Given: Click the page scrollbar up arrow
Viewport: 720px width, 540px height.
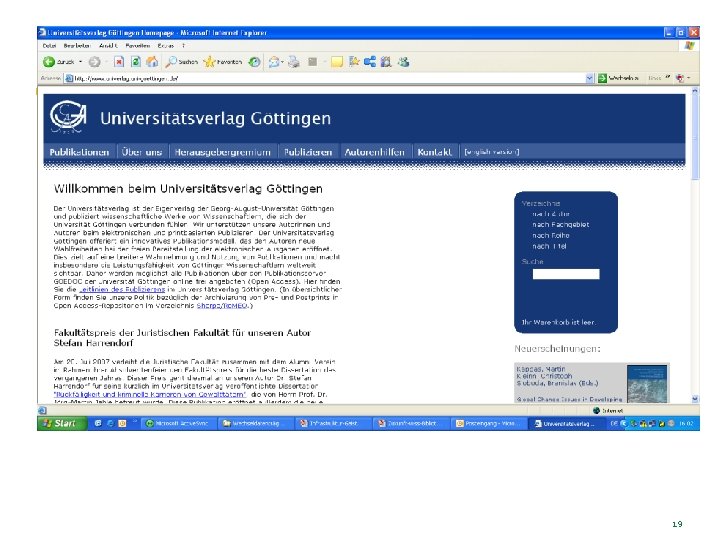Looking at the screenshot, I should click(x=695, y=90).
